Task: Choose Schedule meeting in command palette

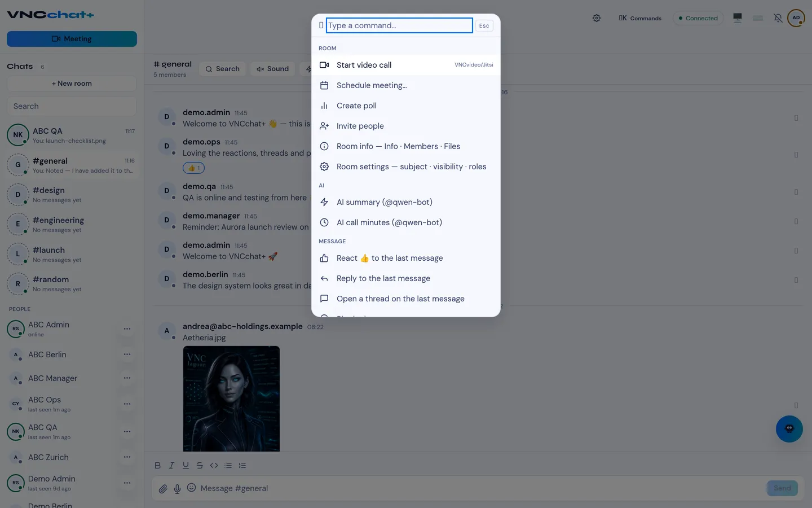Action: (406, 85)
